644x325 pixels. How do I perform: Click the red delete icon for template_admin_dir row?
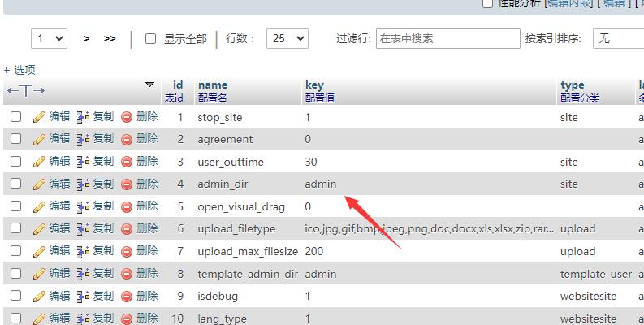click(x=126, y=274)
